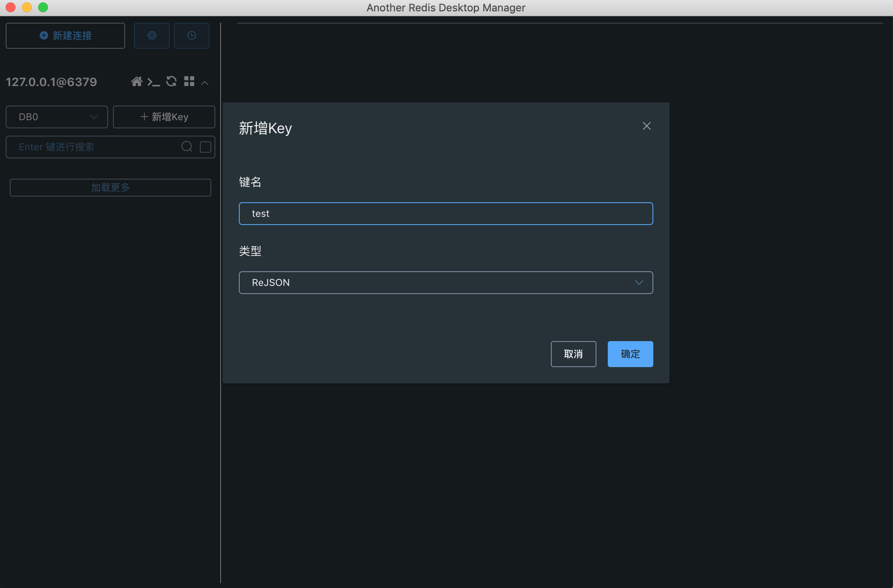Confirm new key by clicking 确定
893x588 pixels.
[630, 354]
